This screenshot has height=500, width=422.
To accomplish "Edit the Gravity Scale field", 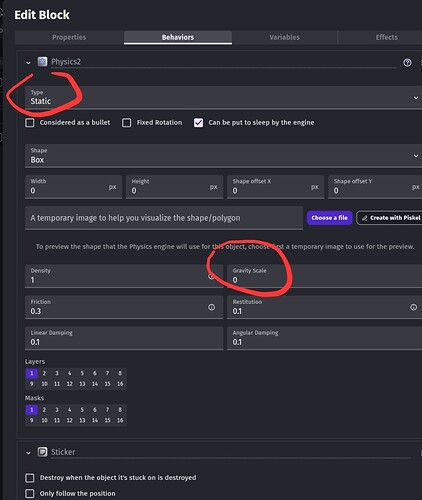I will click(x=325, y=276).
